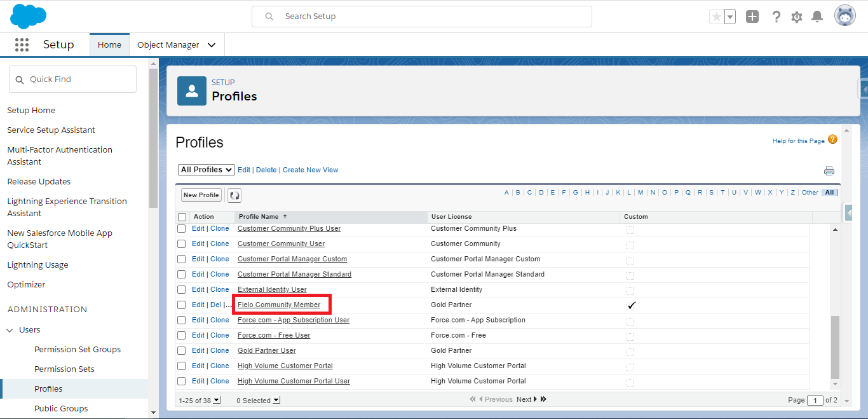
Task: Open the Help question mark icon
Action: point(776,17)
